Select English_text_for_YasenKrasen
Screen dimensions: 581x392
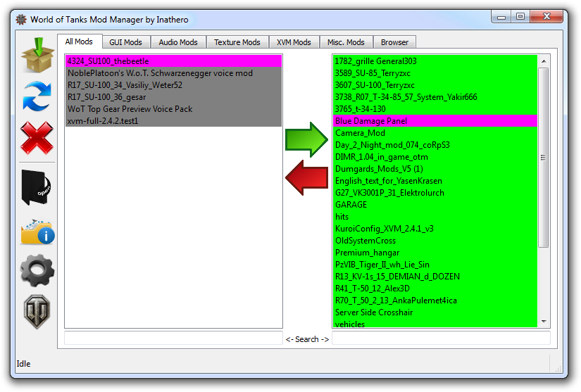[435, 181]
